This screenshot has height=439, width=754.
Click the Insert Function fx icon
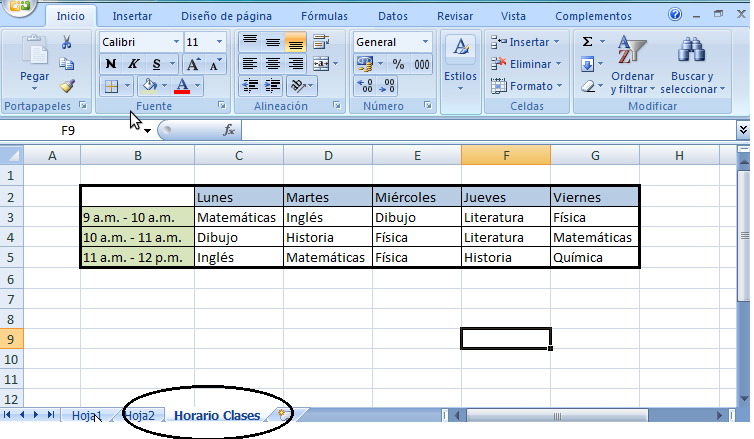229,130
